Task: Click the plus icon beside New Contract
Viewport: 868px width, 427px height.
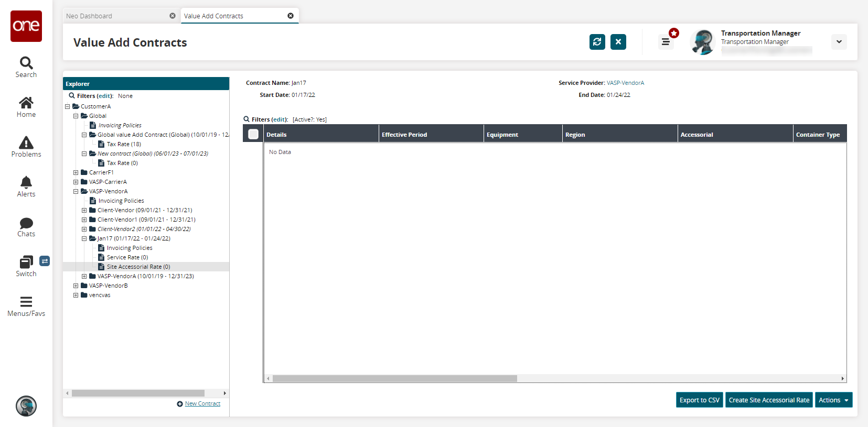Action: 180,404
